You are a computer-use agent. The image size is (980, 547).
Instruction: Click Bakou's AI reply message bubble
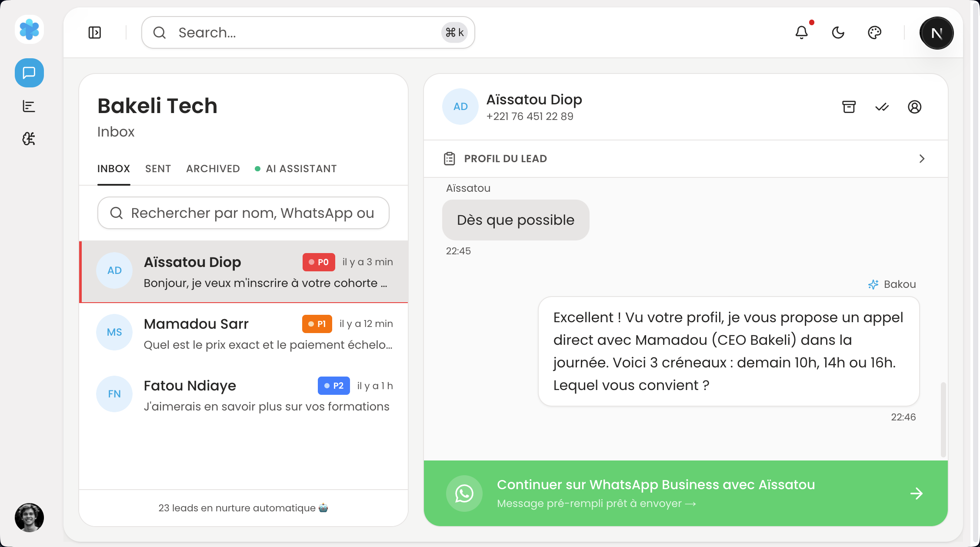click(x=729, y=351)
